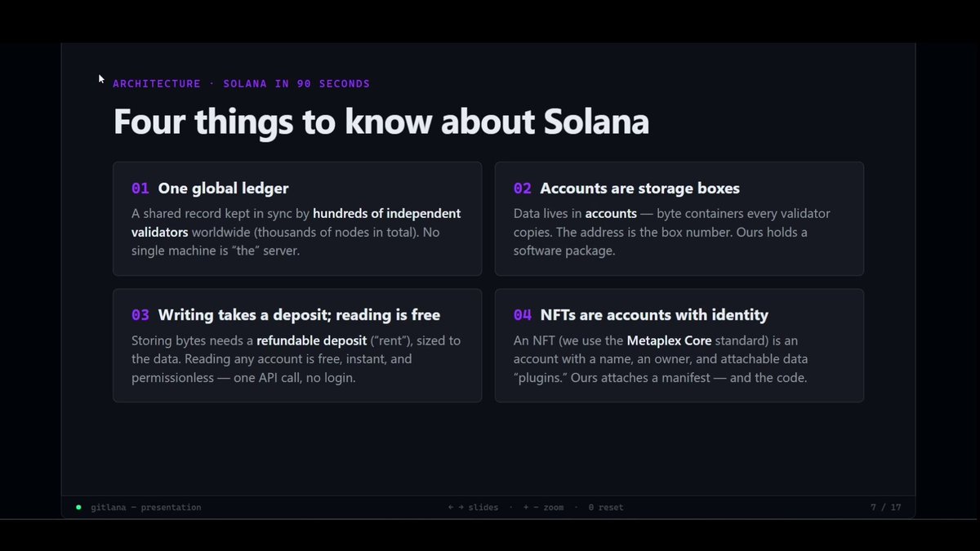The height and width of the screenshot is (551, 980).
Task: Select the "One global ledger" card
Action: coord(297,219)
